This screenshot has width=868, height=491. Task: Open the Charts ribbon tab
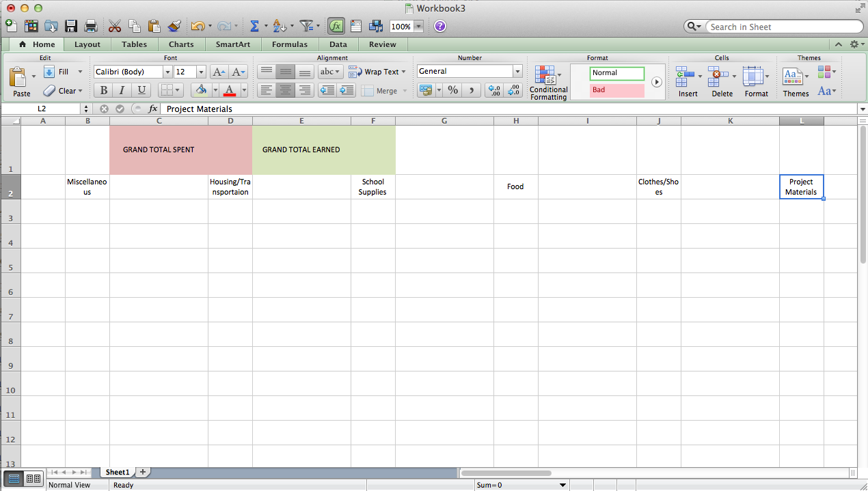(180, 44)
